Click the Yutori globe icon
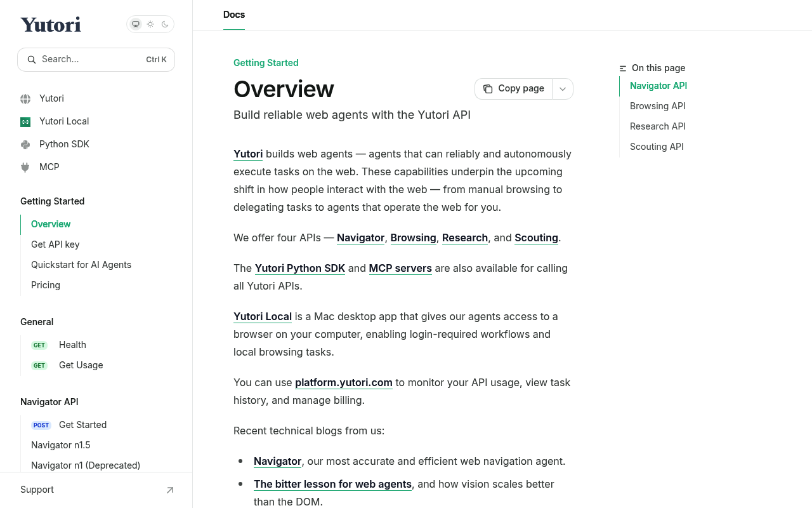Image resolution: width=812 pixels, height=508 pixels. [25, 99]
